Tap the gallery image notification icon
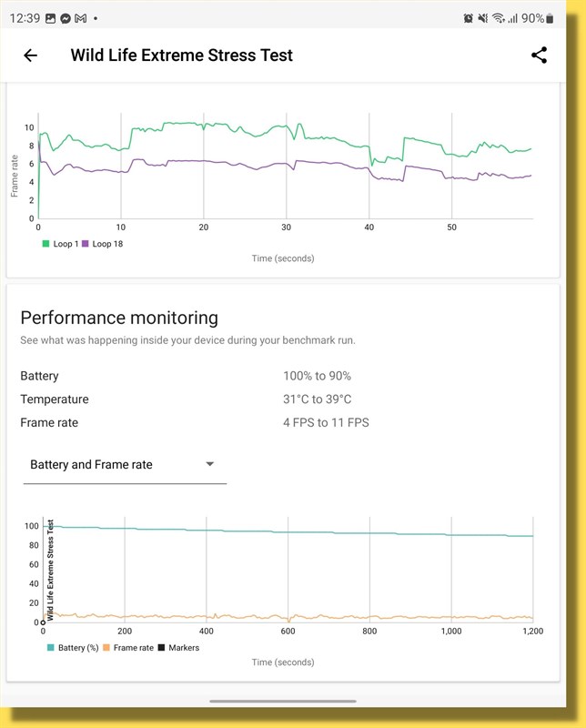 click(x=49, y=18)
